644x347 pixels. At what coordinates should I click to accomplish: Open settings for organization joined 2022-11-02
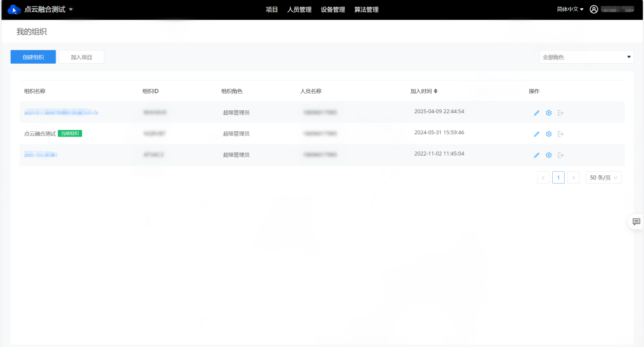[x=549, y=155]
